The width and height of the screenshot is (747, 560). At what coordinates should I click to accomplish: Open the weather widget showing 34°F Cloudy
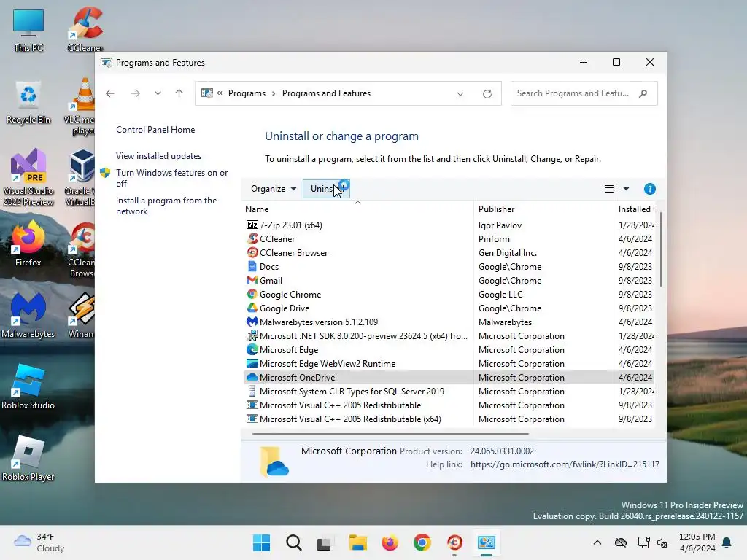(x=39, y=542)
